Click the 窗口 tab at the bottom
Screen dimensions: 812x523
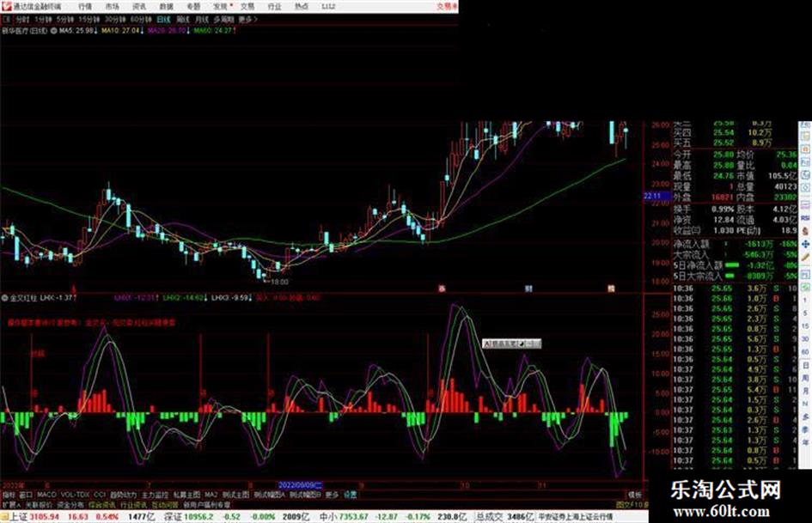[26, 495]
